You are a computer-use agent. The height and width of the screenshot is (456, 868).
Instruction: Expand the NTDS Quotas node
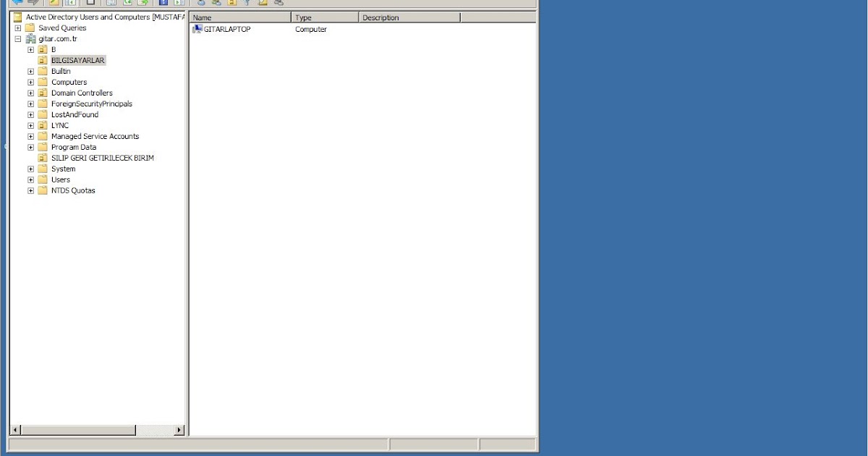[30, 191]
